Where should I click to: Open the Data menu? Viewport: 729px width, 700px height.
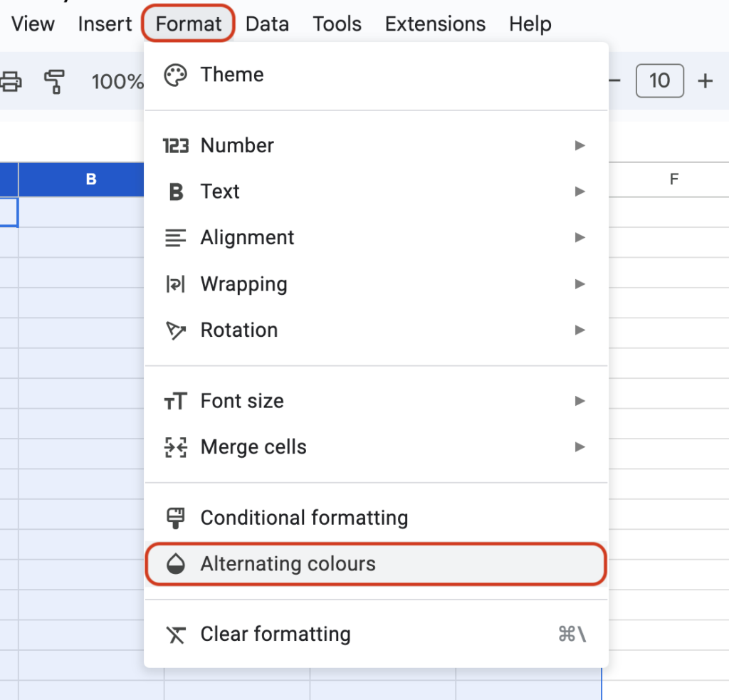coord(267,23)
